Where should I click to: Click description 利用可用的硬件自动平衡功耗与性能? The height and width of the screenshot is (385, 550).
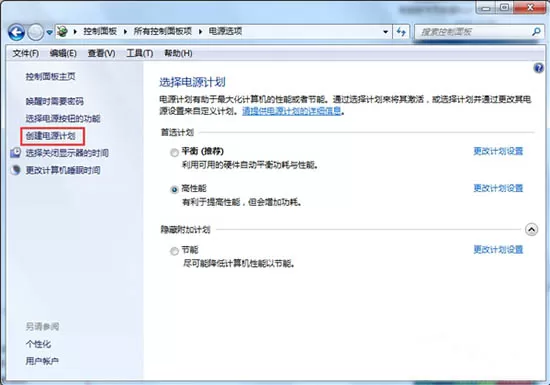point(250,165)
